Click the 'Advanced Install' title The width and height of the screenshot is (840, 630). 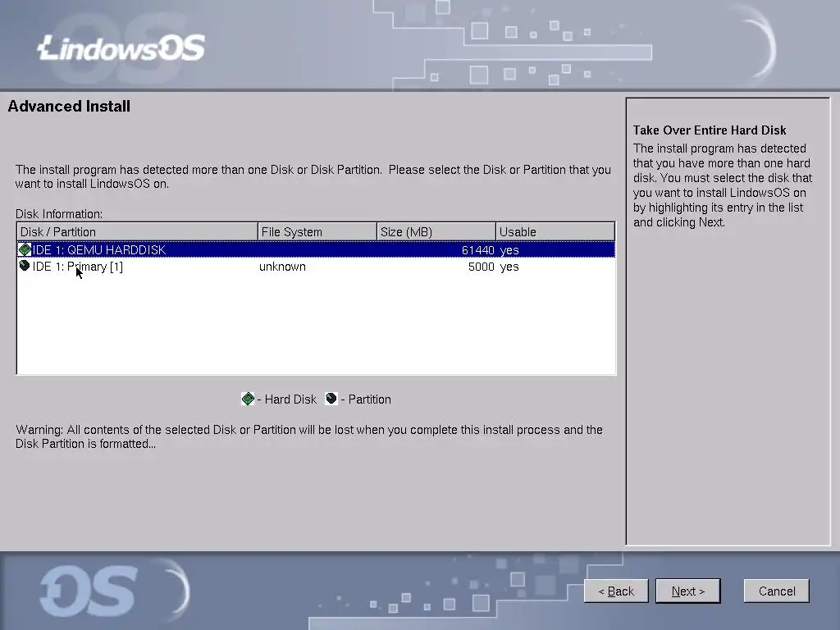[x=69, y=106]
